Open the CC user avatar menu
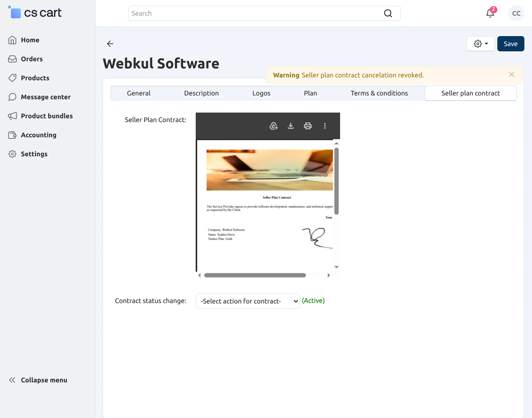The image size is (532, 418). 516,13
